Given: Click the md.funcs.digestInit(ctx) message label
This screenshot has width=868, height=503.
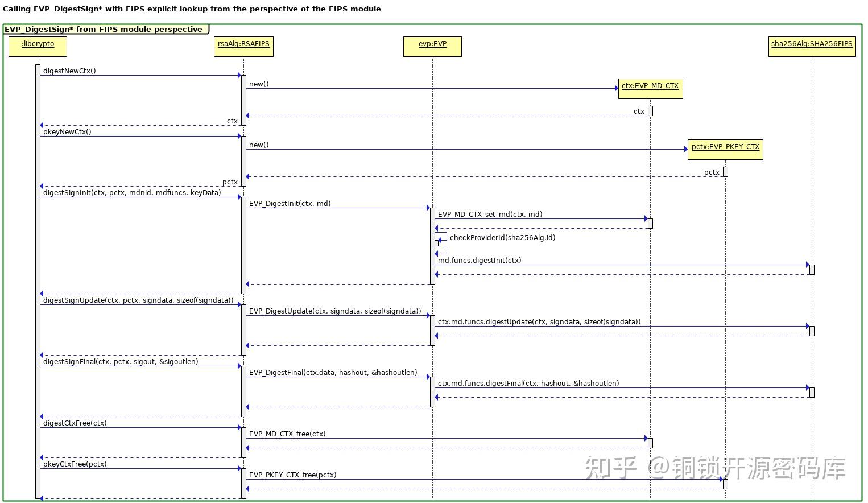Looking at the screenshot, I should [x=479, y=260].
